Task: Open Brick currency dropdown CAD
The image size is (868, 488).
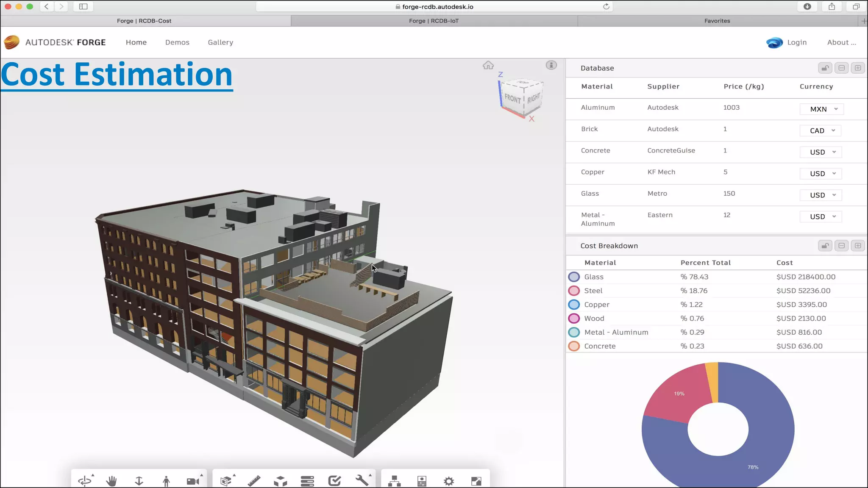Action: click(820, 130)
